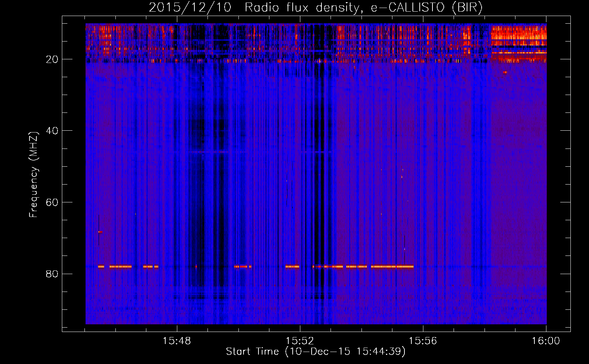Click the 80 MHz frequency tick label
The height and width of the screenshot is (364, 589).
coord(52,274)
